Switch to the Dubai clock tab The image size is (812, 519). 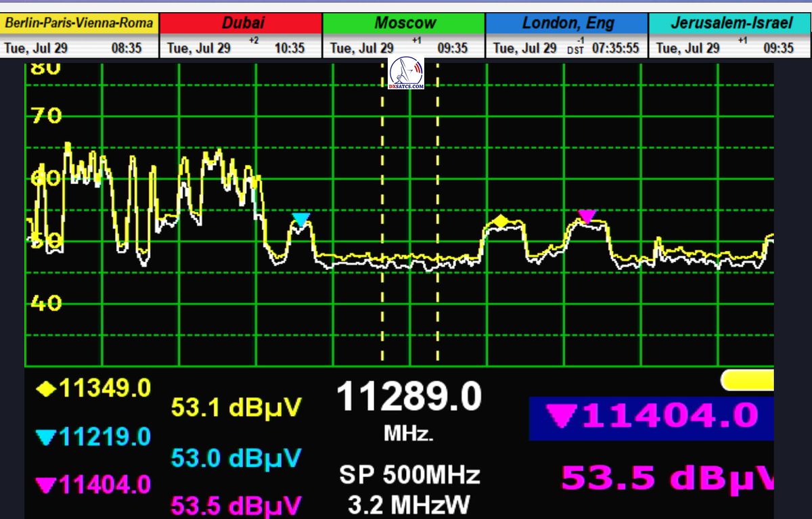(242, 24)
